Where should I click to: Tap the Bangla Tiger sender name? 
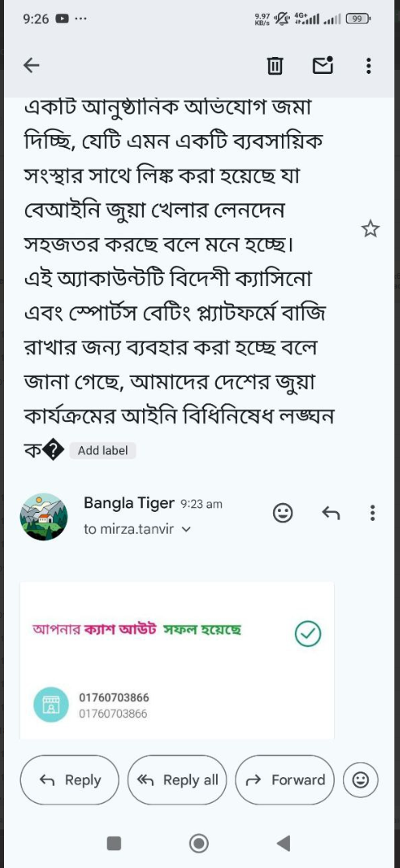pos(129,503)
